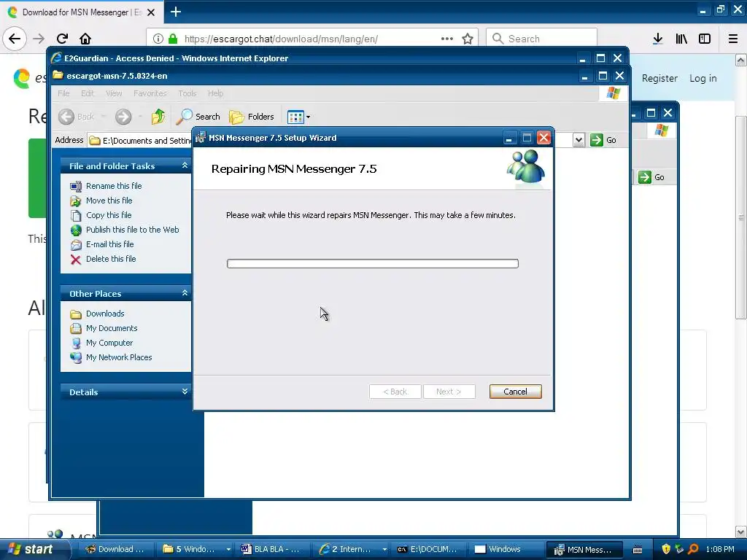Close the MSN Messenger Setup Wizard

543,138
